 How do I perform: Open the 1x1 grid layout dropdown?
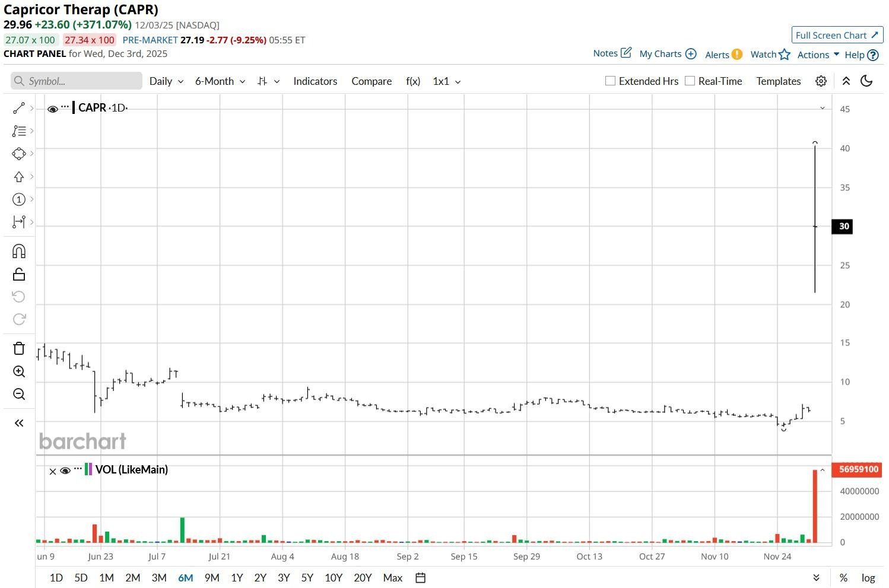click(447, 81)
